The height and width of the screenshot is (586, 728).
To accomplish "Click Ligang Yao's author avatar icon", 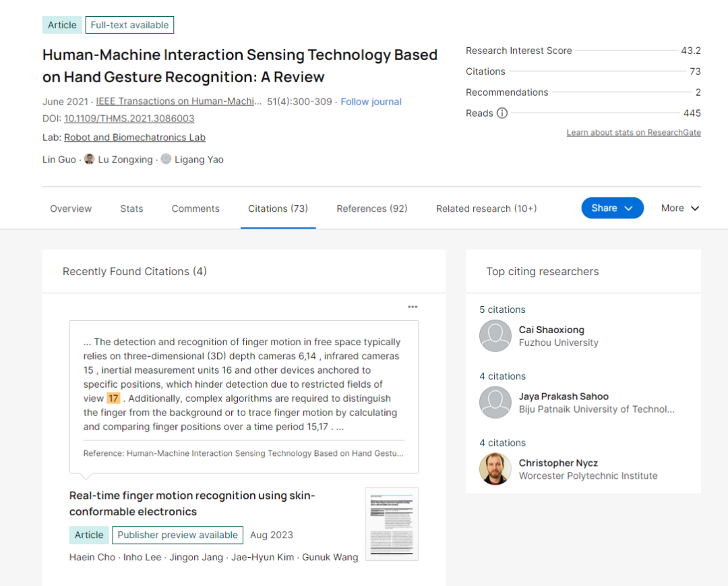I will coord(166,159).
